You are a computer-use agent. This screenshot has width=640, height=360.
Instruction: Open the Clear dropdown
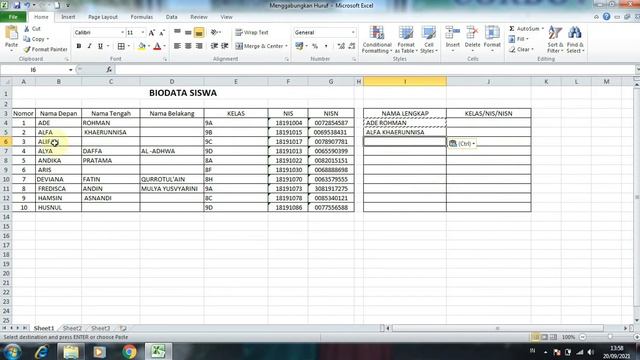pos(521,49)
